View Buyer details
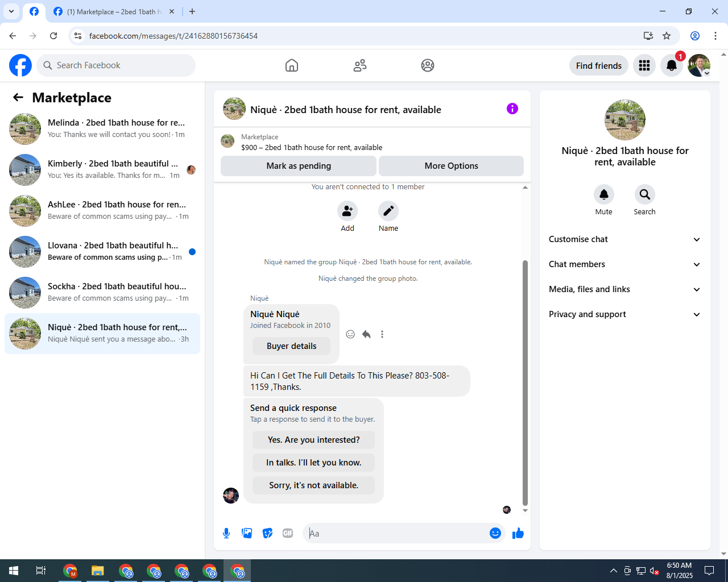728x582 pixels. [291, 346]
